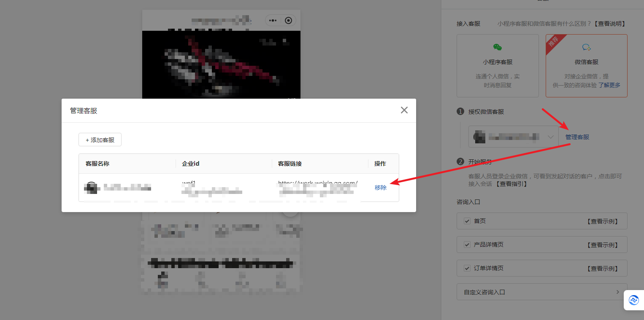The image size is (644, 320).
Task: Open the mini-program capsule three-dot menu
Action: [x=273, y=20]
